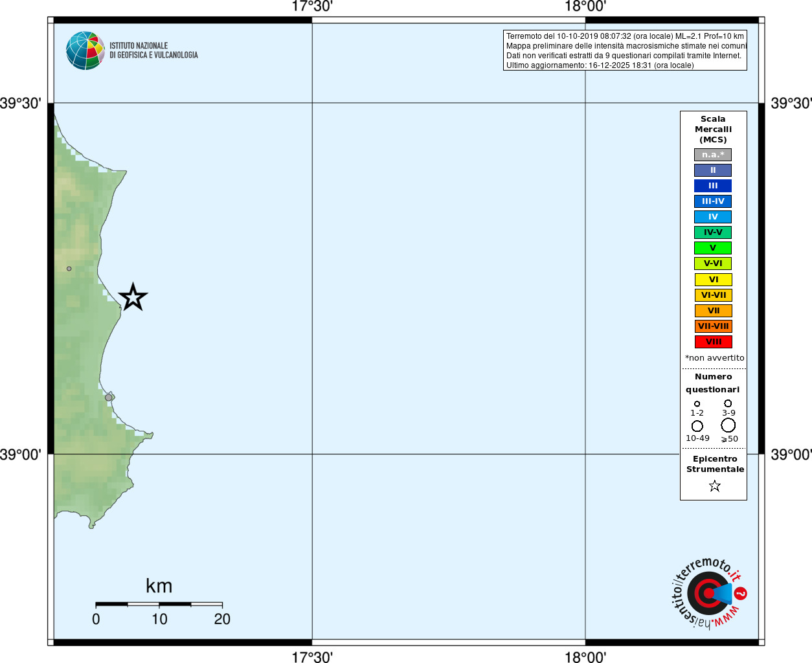Click the 'Dati non verificati' line
Viewport: 812px width, 663px height.
pos(624,56)
